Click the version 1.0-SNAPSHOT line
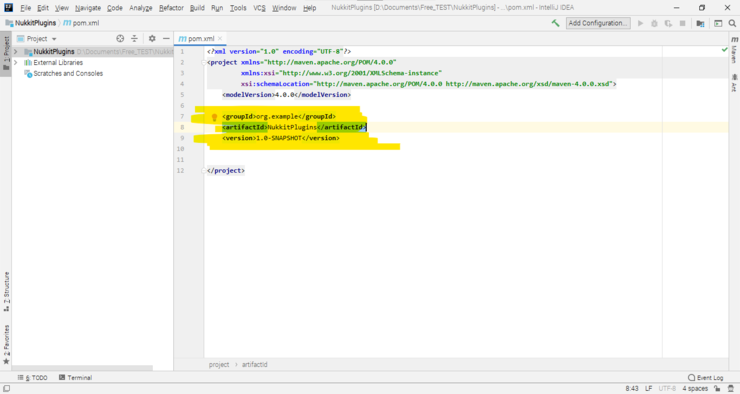The height and width of the screenshot is (394, 740). (x=281, y=138)
